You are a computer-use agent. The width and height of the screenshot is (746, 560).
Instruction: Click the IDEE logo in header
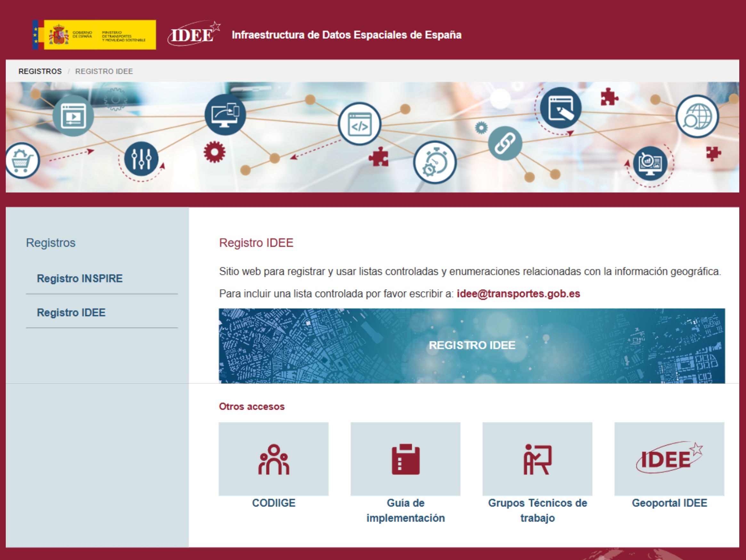194,34
